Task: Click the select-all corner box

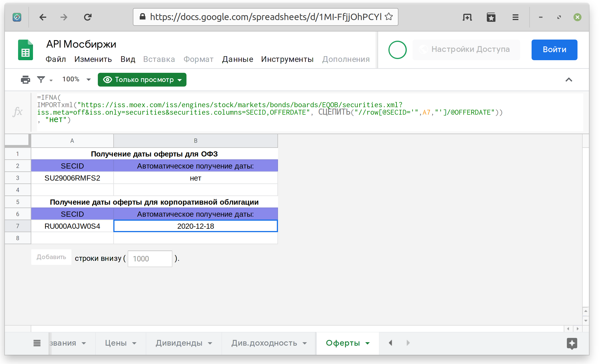Action: coord(17,140)
